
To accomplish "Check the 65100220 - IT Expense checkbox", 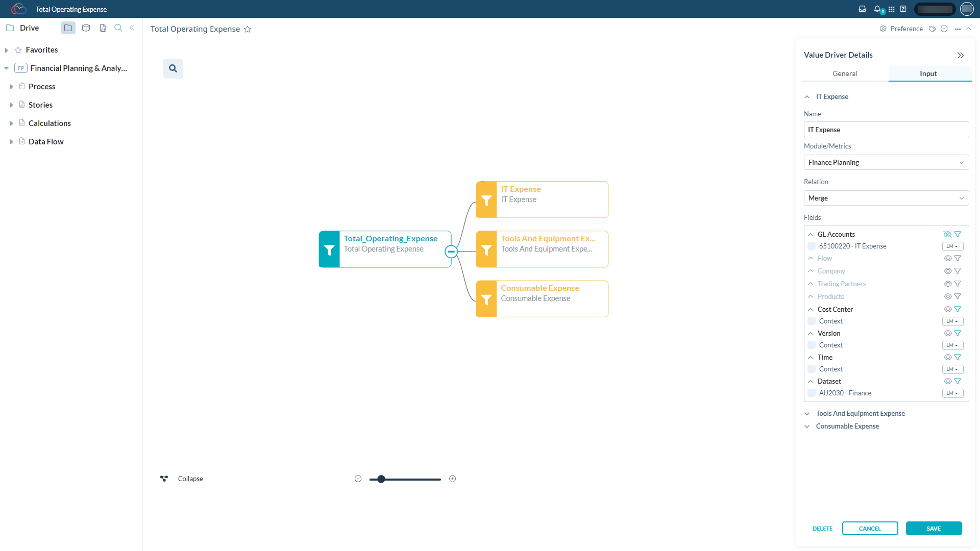I will [x=812, y=246].
